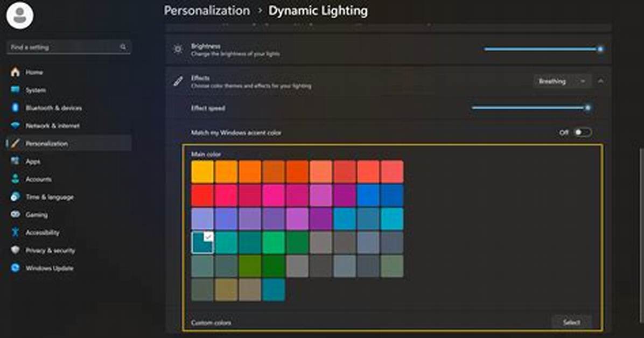Pick the periwinkle swatch starting third row
This screenshot has height=338, width=644.
tap(202, 219)
